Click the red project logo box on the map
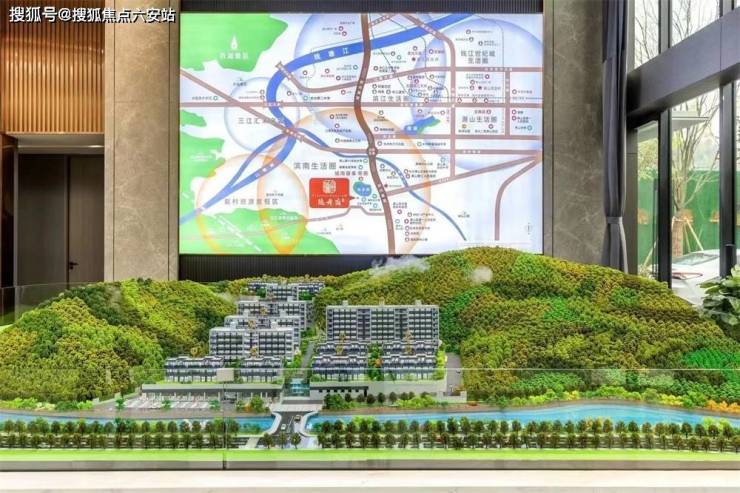The height and width of the screenshot is (493, 740). [329, 193]
